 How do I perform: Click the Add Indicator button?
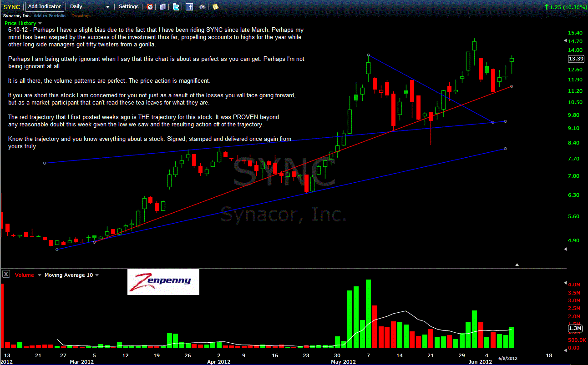tap(44, 6)
